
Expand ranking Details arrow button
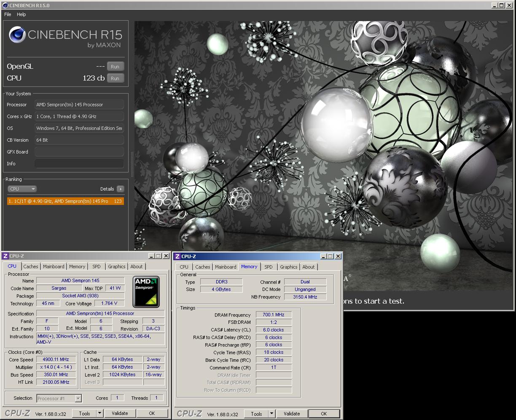click(121, 189)
